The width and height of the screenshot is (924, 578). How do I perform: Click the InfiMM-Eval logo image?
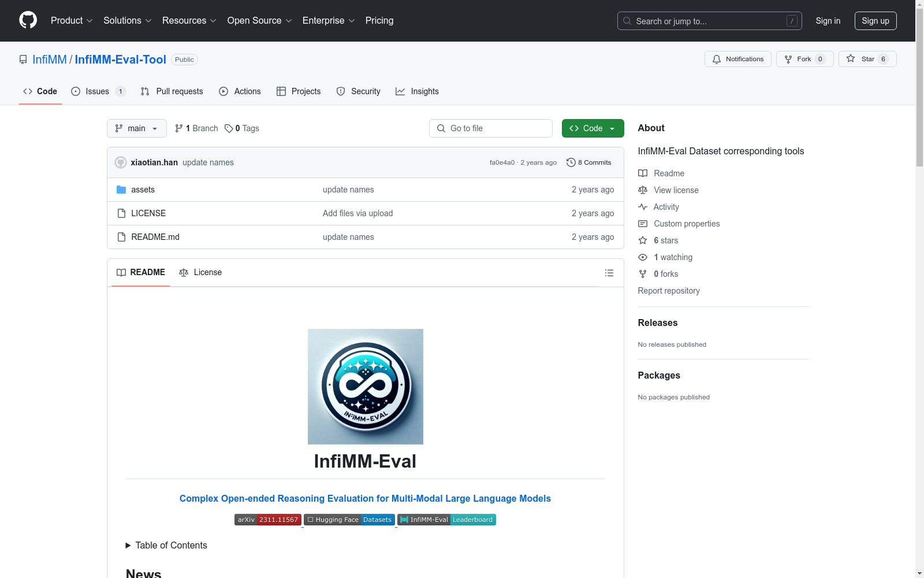[x=366, y=387]
